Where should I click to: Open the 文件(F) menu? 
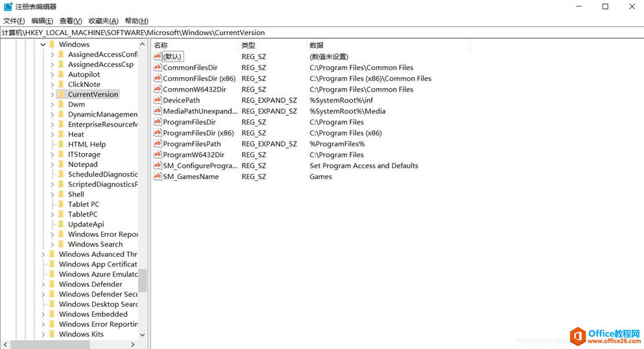click(14, 21)
